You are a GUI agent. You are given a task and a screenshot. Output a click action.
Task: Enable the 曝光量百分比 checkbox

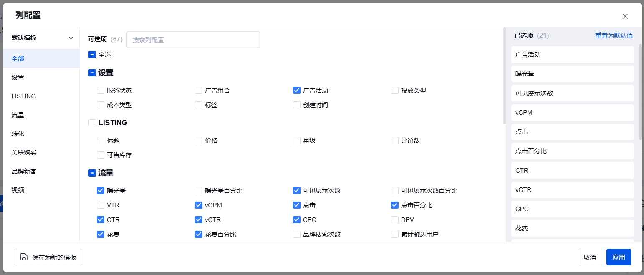click(x=199, y=191)
